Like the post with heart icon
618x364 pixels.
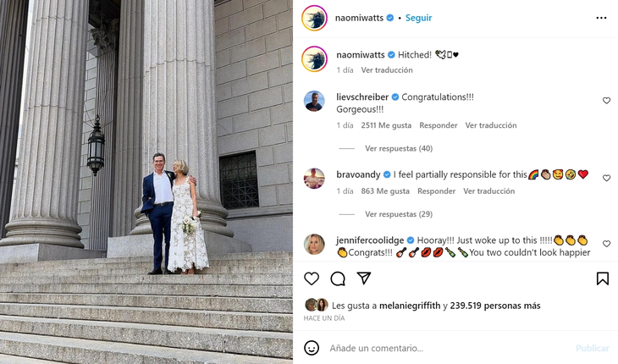[x=312, y=279]
